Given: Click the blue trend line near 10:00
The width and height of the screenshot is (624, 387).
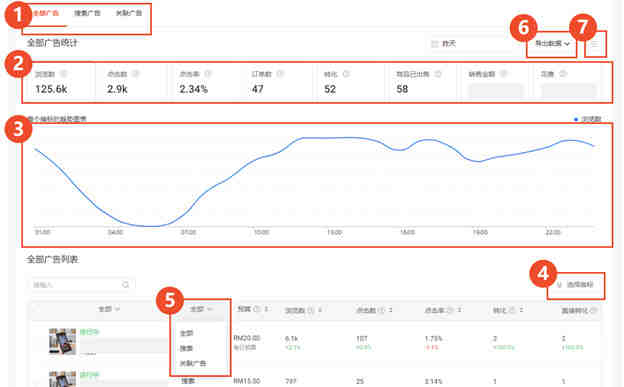Looking at the screenshot, I should [x=261, y=158].
